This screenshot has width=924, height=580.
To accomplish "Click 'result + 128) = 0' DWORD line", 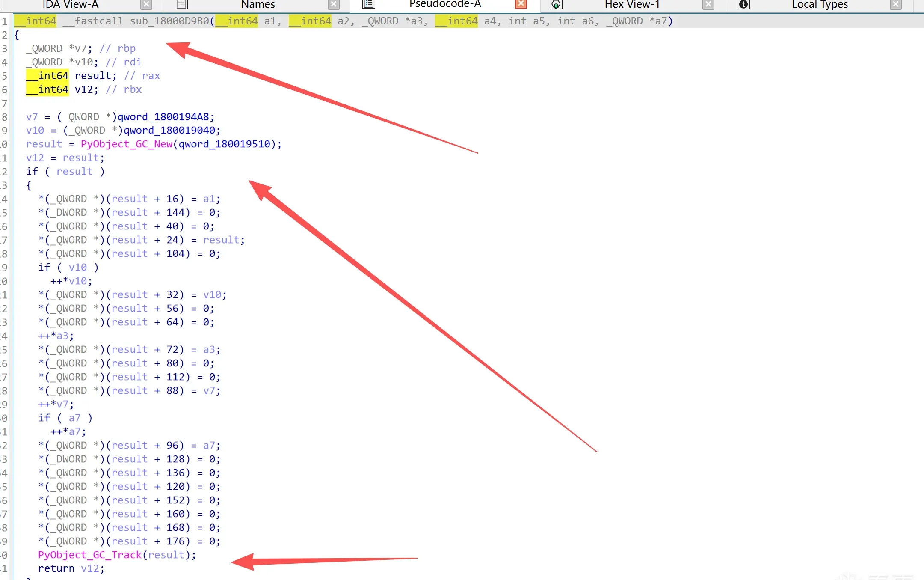I will point(129,459).
